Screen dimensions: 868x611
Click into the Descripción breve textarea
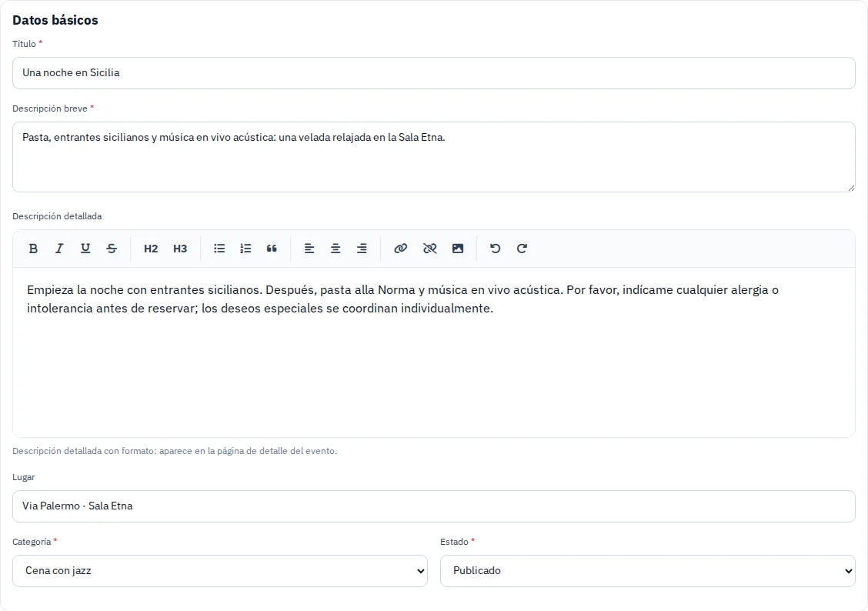point(434,157)
